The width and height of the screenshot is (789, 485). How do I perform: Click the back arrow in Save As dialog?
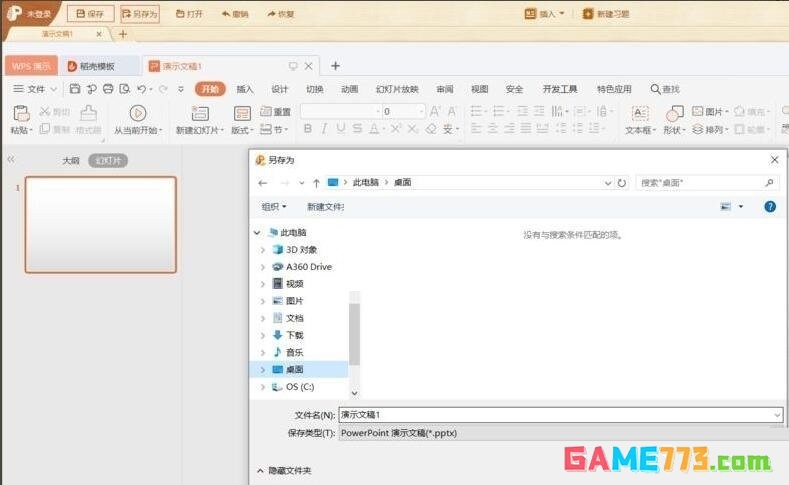pyautogui.click(x=263, y=183)
